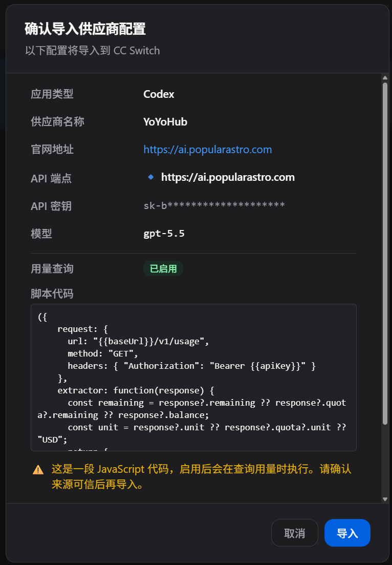Image resolution: width=392 pixels, height=565 pixels.
Task: Click the scrollbar down arrow
Action: coord(385,499)
